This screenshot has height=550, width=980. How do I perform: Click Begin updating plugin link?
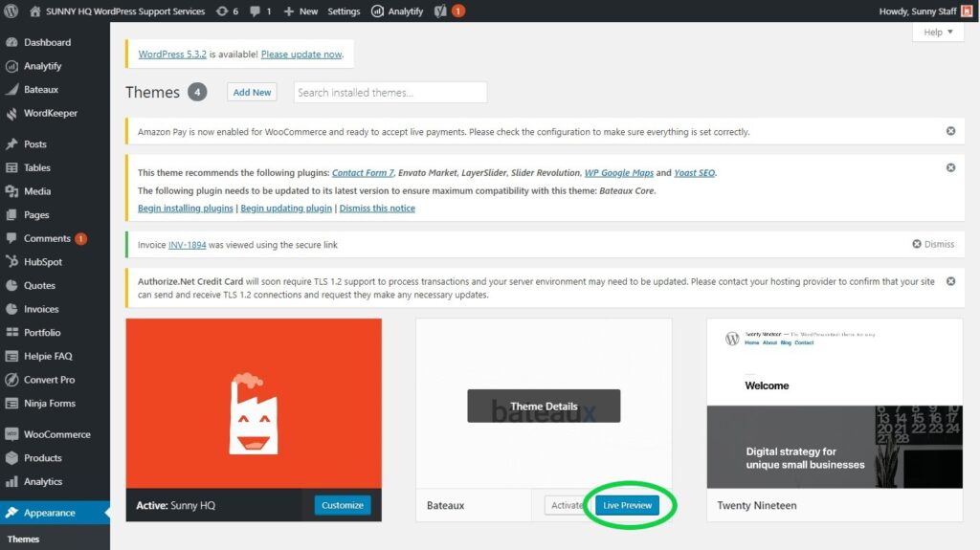(286, 209)
